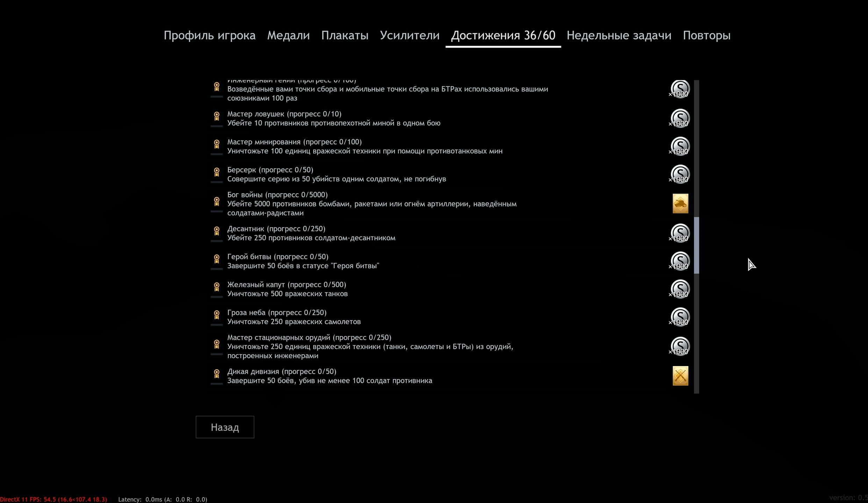Click the achievements list scrollbar thumb
The height and width of the screenshot is (503, 868).
[696, 245]
